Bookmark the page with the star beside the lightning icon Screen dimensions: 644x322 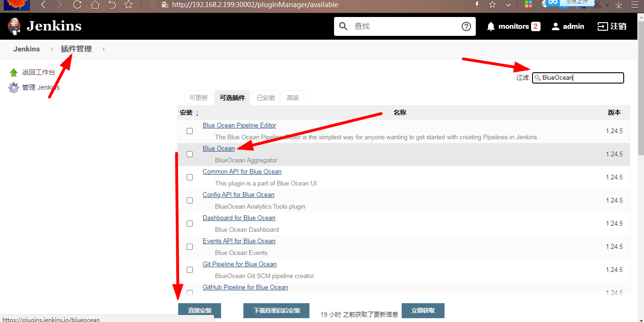click(492, 5)
